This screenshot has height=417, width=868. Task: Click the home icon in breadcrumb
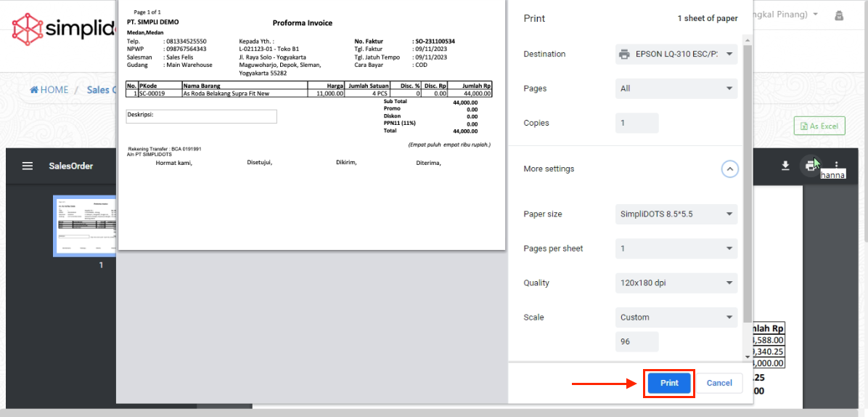click(x=34, y=90)
